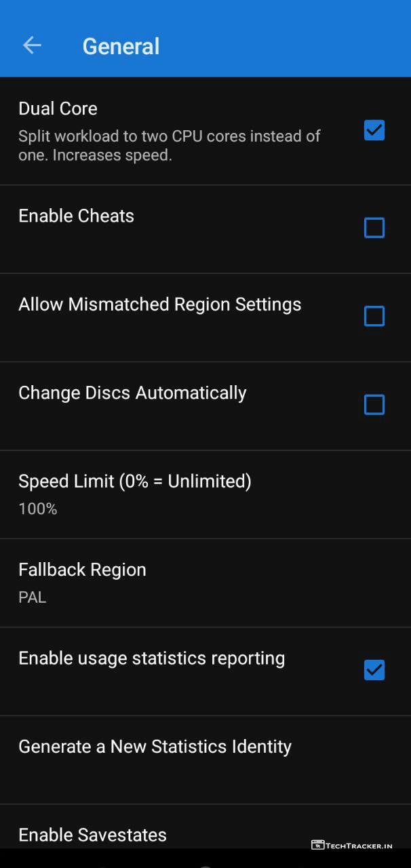Uncheck the Dual Core checkbox
This screenshot has height=868, width=411.
point(374,130)
